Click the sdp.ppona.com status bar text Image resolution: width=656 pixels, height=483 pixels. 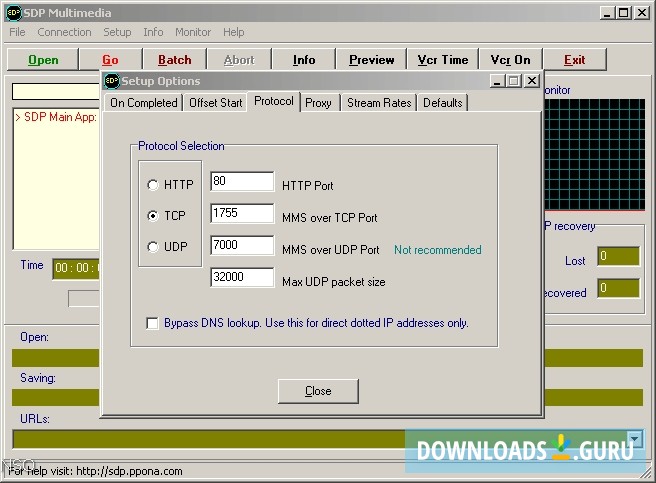pos(95,471)
